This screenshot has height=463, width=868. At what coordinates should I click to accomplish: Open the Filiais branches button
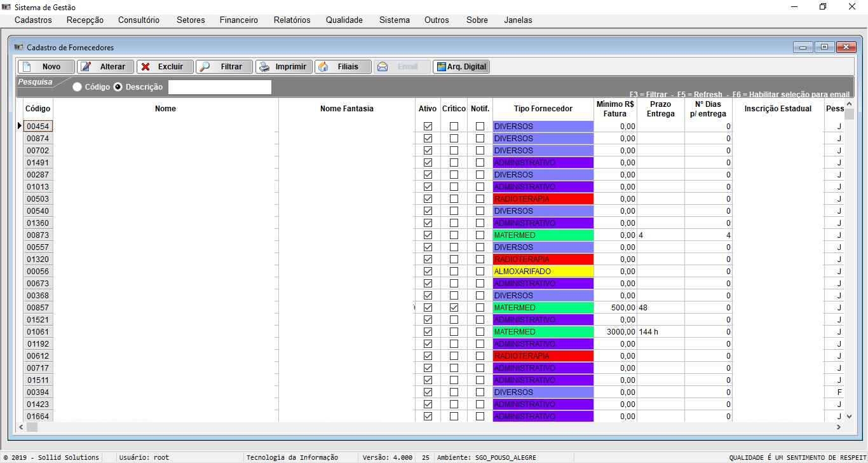[x=343, y=67]
